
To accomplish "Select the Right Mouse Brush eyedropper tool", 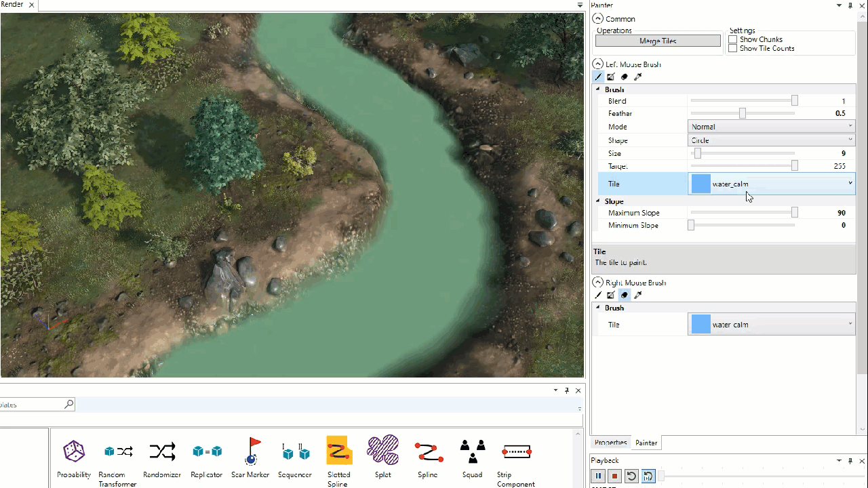I will (638, 296).
